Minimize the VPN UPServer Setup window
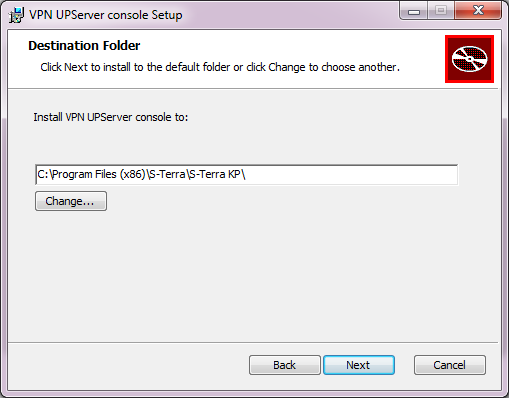509x398 pixels. tap(414, 12)
